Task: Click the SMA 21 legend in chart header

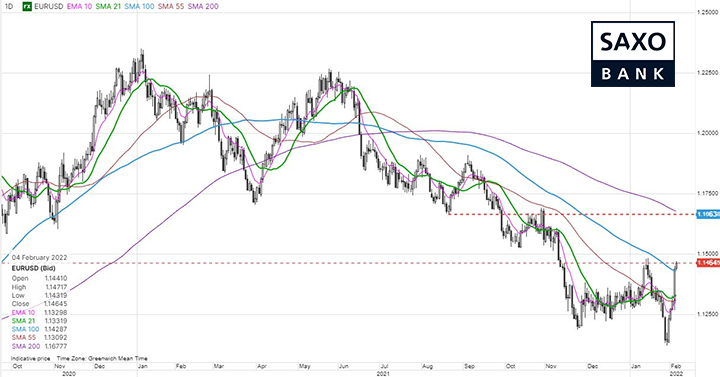Action: (x=108, y=6)
